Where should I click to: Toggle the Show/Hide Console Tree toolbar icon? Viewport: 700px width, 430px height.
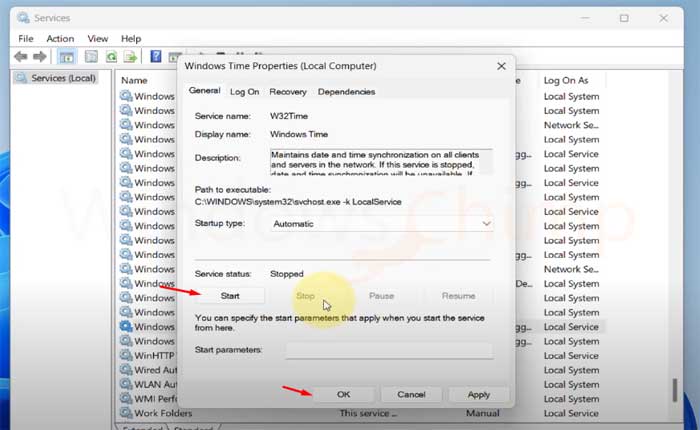tap(67, 57)
